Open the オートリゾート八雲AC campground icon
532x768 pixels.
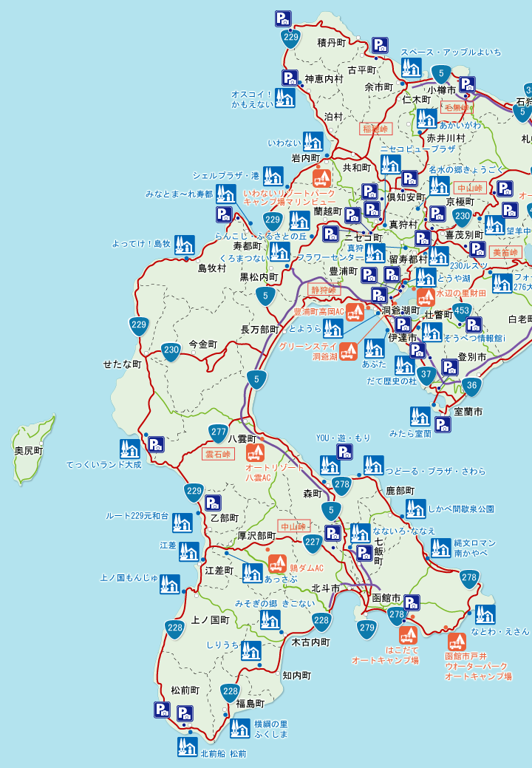[256, 452]
